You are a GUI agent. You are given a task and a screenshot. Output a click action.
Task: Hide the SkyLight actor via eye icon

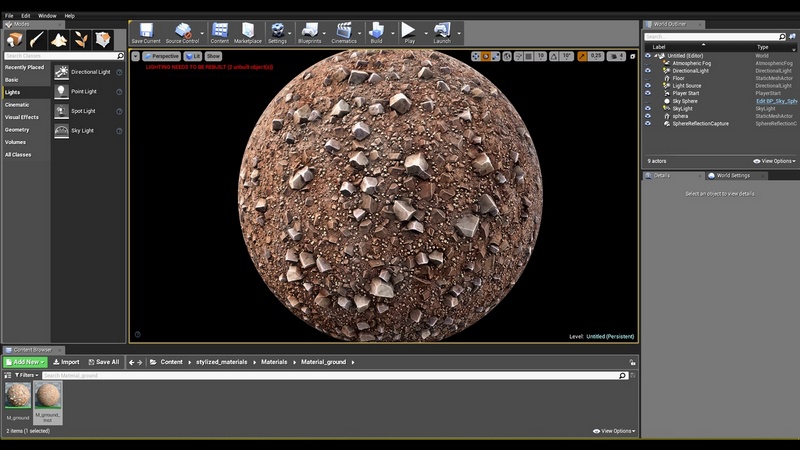click(x=648, y=109)
